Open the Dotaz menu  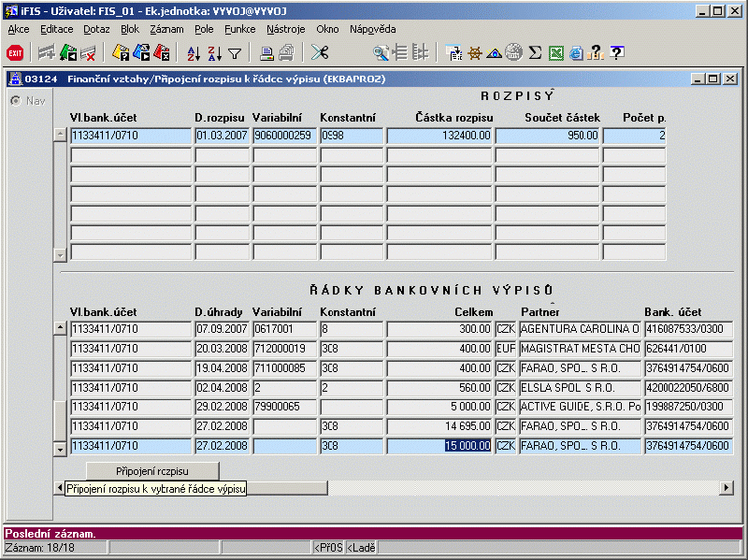pos(96,29)
